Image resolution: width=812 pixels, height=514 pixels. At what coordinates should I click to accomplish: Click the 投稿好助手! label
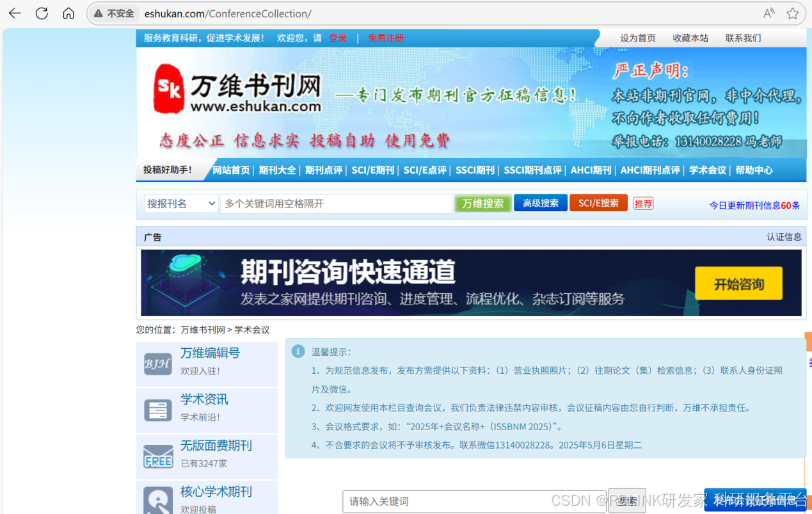168,170
